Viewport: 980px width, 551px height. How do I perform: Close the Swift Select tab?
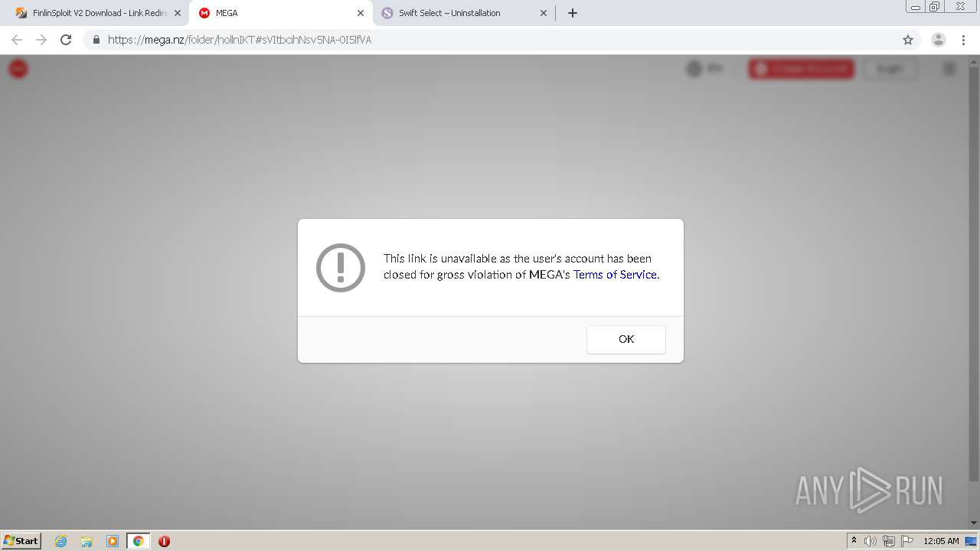[544, 13]
